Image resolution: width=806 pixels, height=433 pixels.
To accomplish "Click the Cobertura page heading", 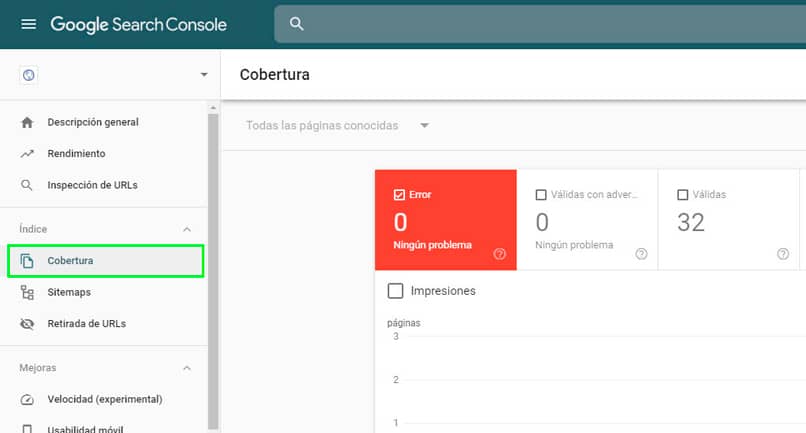I will 274,75.
